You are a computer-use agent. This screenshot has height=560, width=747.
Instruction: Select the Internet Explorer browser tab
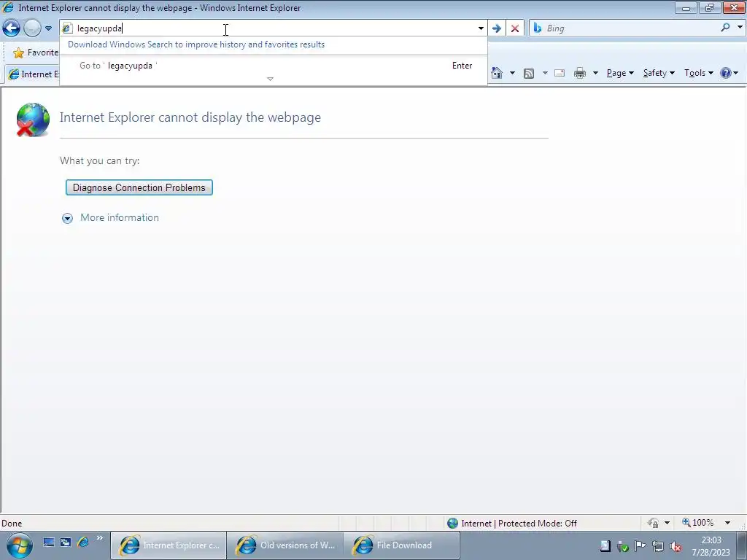[x=32, y=74]
